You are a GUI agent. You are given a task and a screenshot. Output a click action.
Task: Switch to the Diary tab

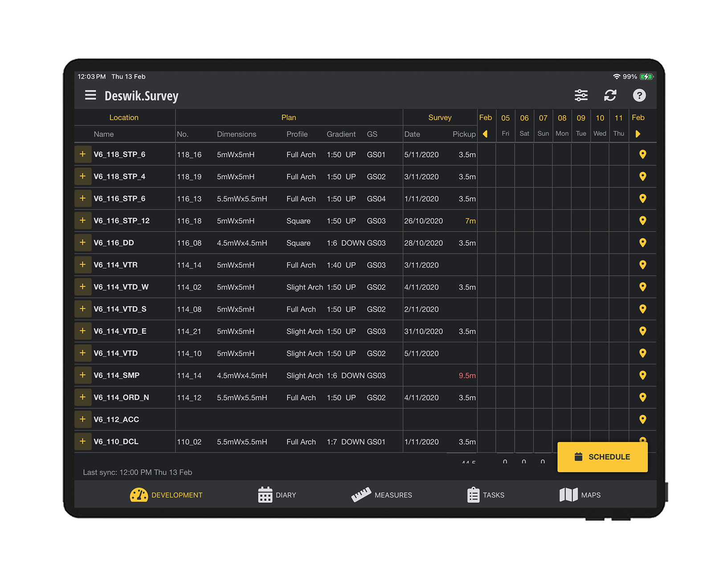pos(277,495)
